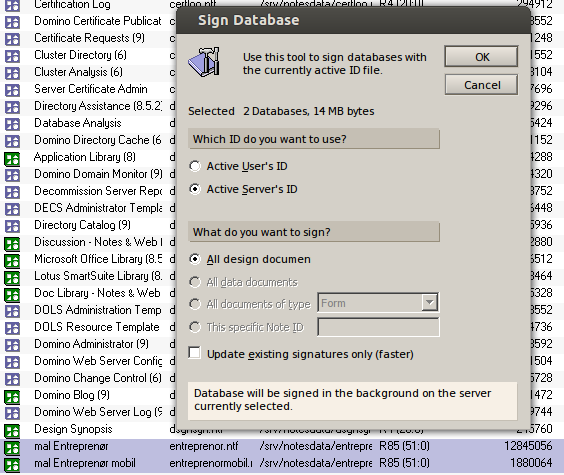The width and height of the screenshot is (564, 475).
Task: Click the Domino Blog (9) row title
Action: pyautogui.click(x=72, y=395)
